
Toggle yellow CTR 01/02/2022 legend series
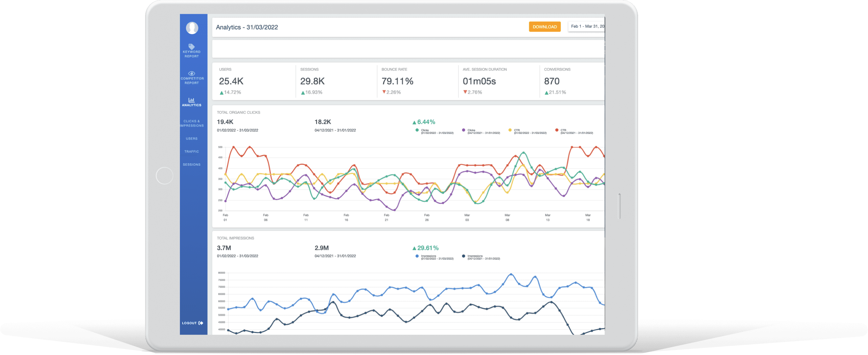(x=527, y=132)
